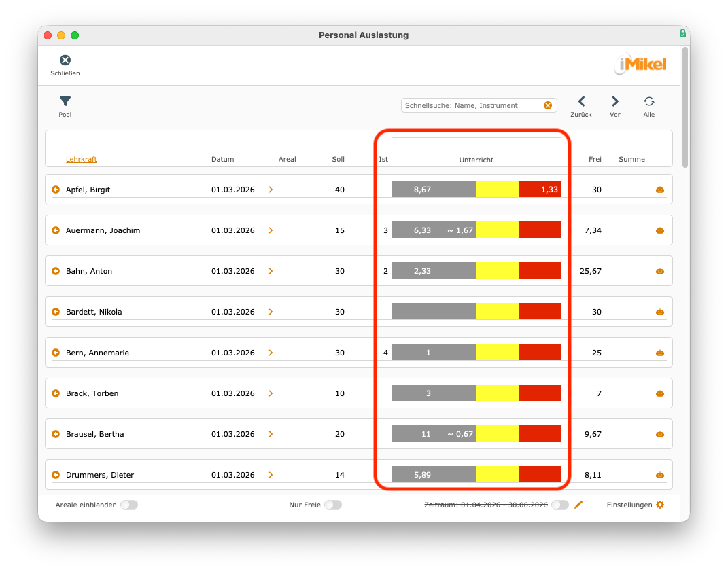The image size is (728, 572).
Task: Click the robot icon in Brack, Torben row
Action: (660, 394)
